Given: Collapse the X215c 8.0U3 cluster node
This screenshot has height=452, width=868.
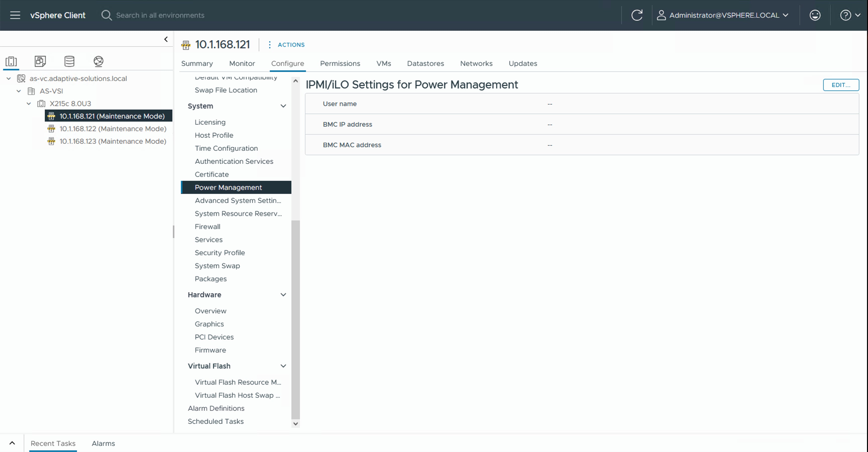Looking at the screenshot, I should point(29,104).
